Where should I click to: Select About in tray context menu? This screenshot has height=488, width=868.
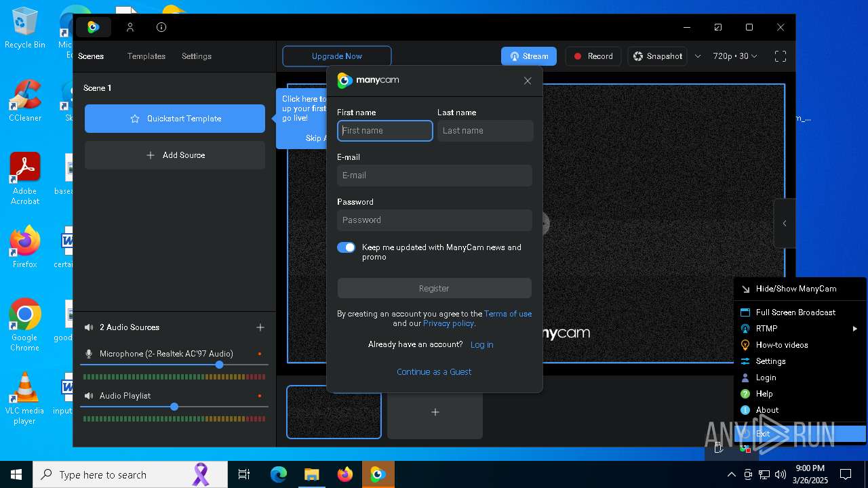click(x=800, y=410)
